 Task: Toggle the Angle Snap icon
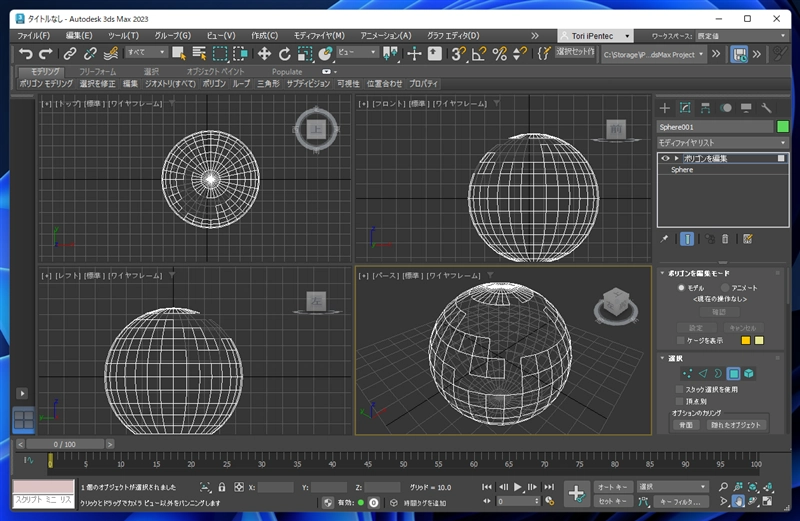(x=479, y=53)
